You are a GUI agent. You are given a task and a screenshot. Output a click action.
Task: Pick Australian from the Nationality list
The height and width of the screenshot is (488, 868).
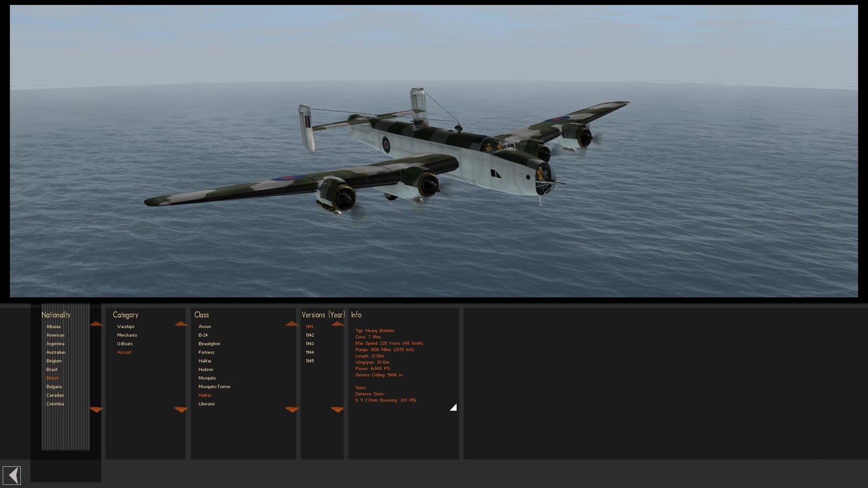point(56,352)
